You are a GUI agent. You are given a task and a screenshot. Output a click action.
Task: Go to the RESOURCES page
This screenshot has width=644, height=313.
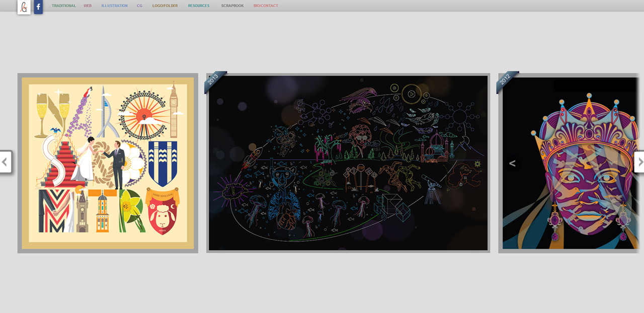coord(199,6)
